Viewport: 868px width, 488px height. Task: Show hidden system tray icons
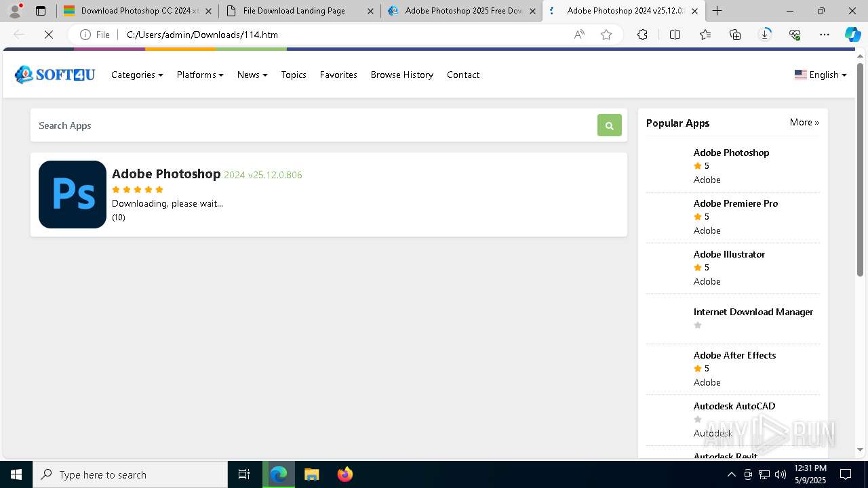click(x=731, y=474)
